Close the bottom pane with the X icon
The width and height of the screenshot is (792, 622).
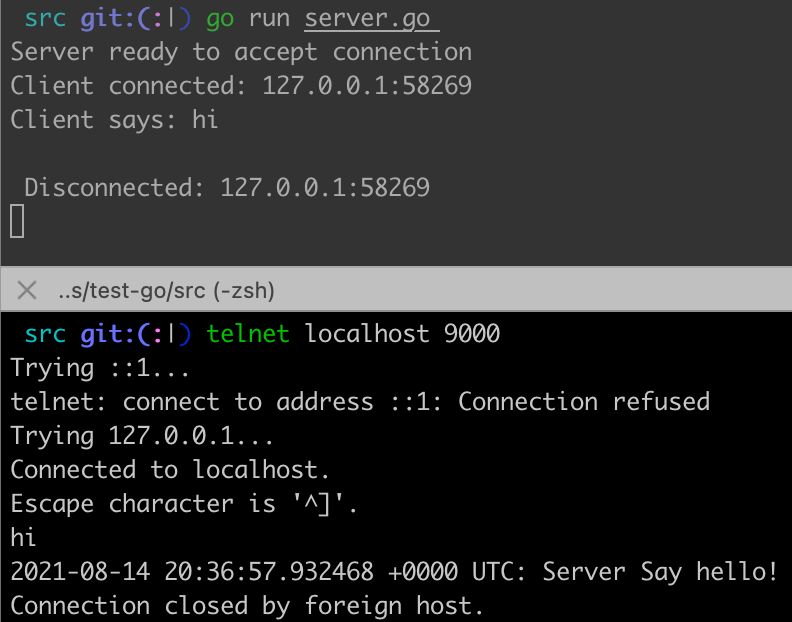click(x=28, y=291)
